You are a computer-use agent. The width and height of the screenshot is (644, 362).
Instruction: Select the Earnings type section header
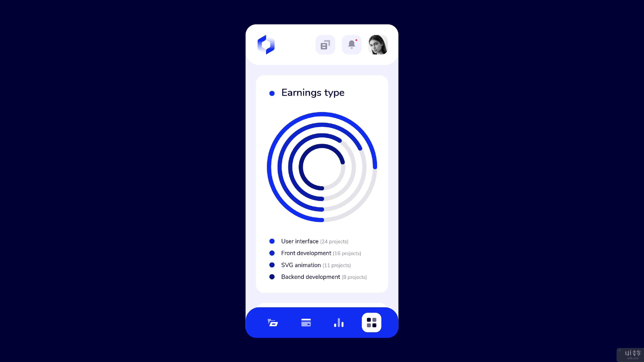point(313,92)
